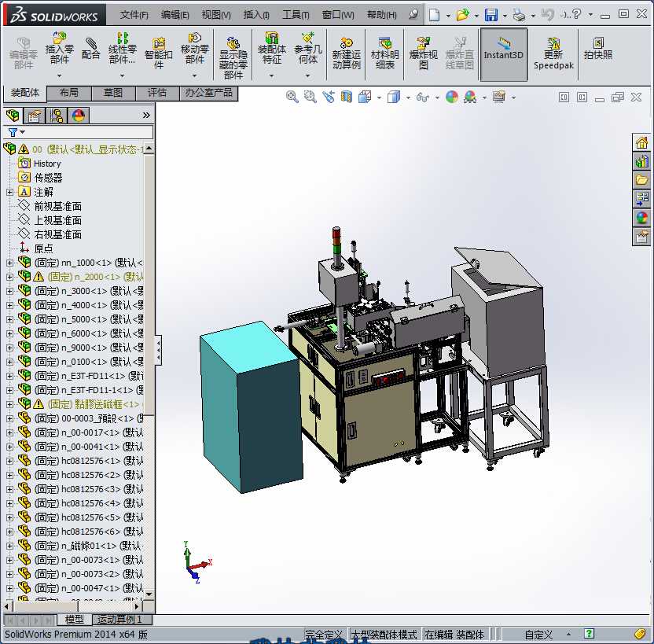Select 前视基准面 plane in tree
Viewport: 654px width, 644px height.
[x=57, y=207]
